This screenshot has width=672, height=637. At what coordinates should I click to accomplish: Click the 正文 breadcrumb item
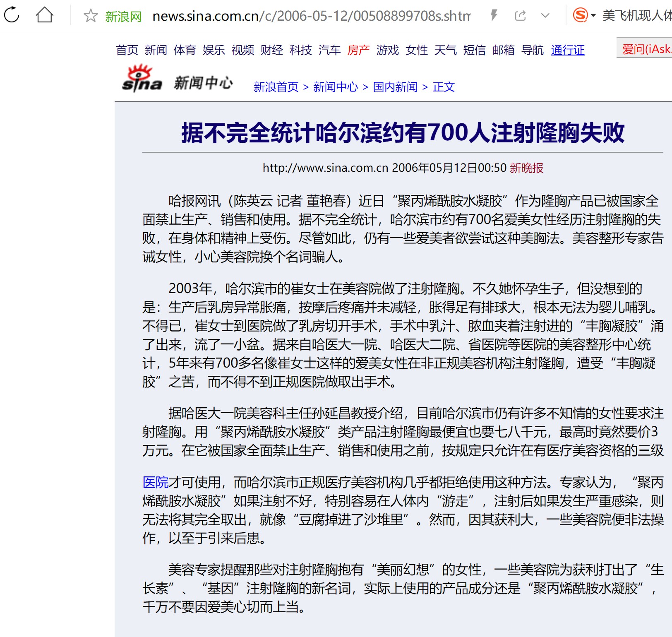[x=444, y=87]
